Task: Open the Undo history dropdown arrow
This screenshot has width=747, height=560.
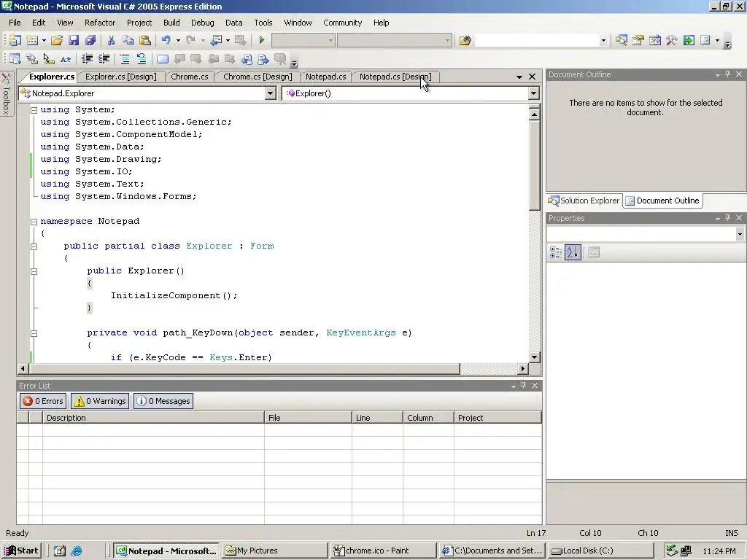Action: click(x=178, y=41)
